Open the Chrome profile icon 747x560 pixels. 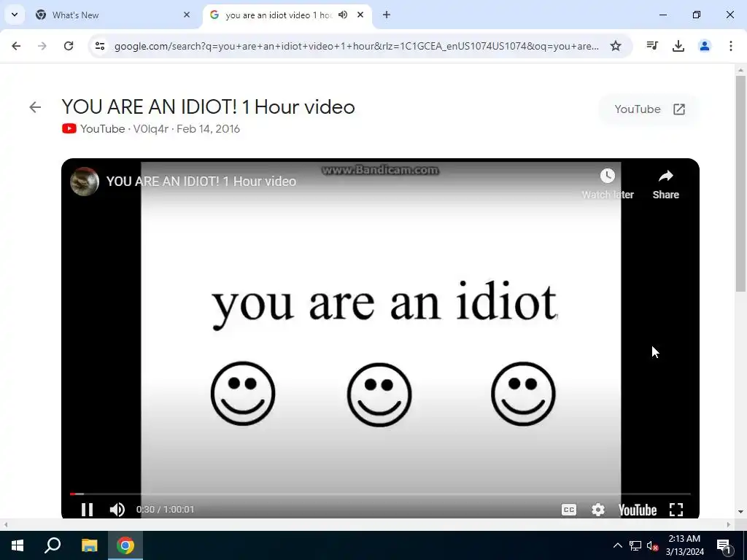point(705,46)
